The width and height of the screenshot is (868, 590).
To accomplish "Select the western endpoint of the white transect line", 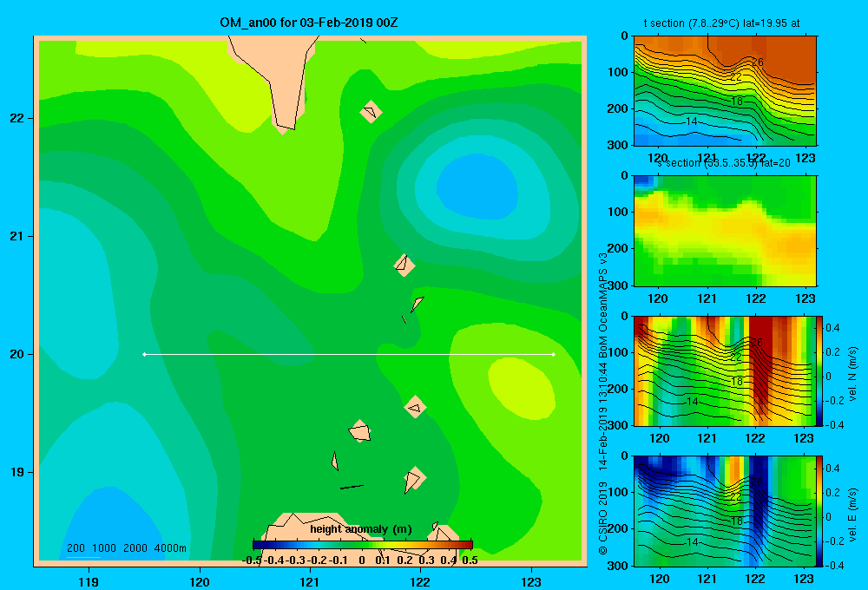I will point(144,354).
